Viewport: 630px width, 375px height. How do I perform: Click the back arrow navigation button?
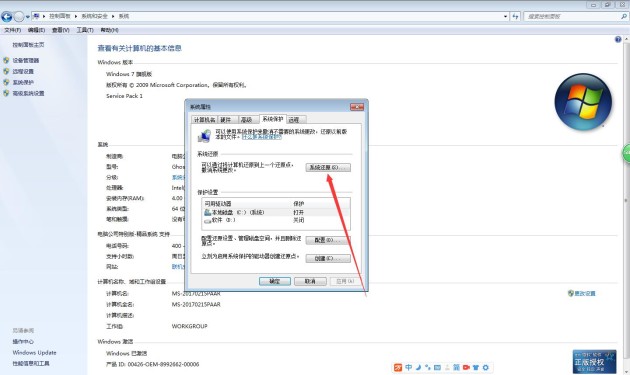pos(7,16)
